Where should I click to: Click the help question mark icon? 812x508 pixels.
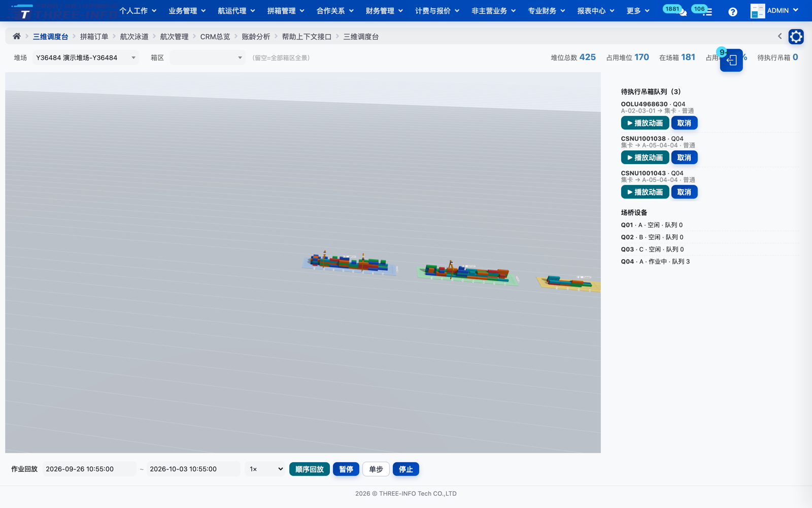pyautogui.click(x=732, y=11)
